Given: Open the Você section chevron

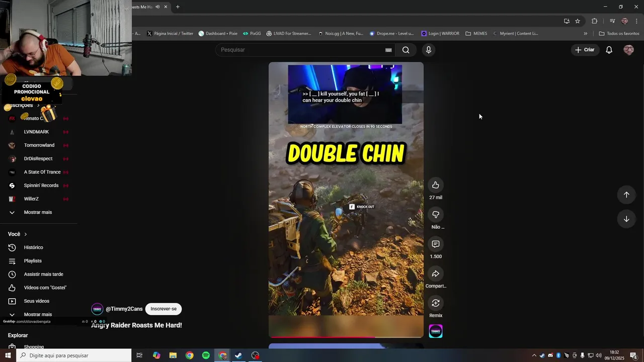Looking at the screenshot, I should click(26, 234).
